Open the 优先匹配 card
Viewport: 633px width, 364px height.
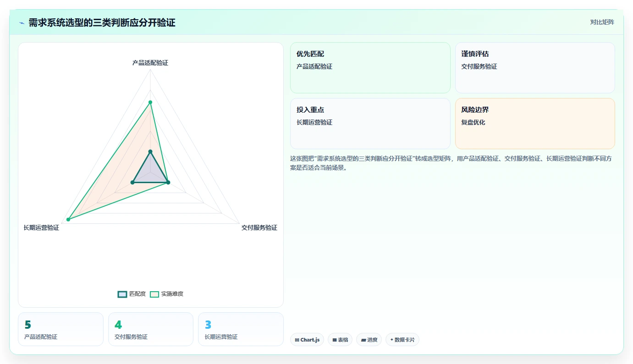(x=370, y=68)
